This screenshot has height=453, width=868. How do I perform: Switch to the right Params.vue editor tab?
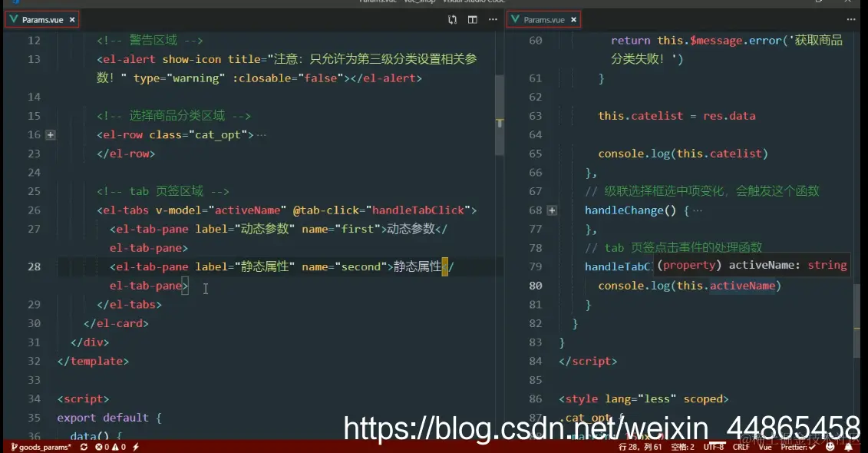(x=543, y=20)
